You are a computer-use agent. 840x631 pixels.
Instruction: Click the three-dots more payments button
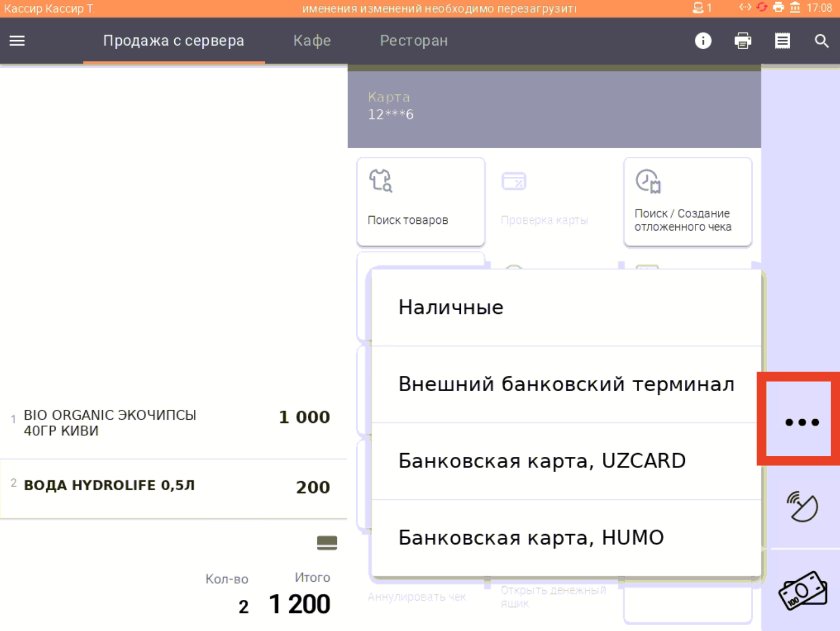click(802, 422)
